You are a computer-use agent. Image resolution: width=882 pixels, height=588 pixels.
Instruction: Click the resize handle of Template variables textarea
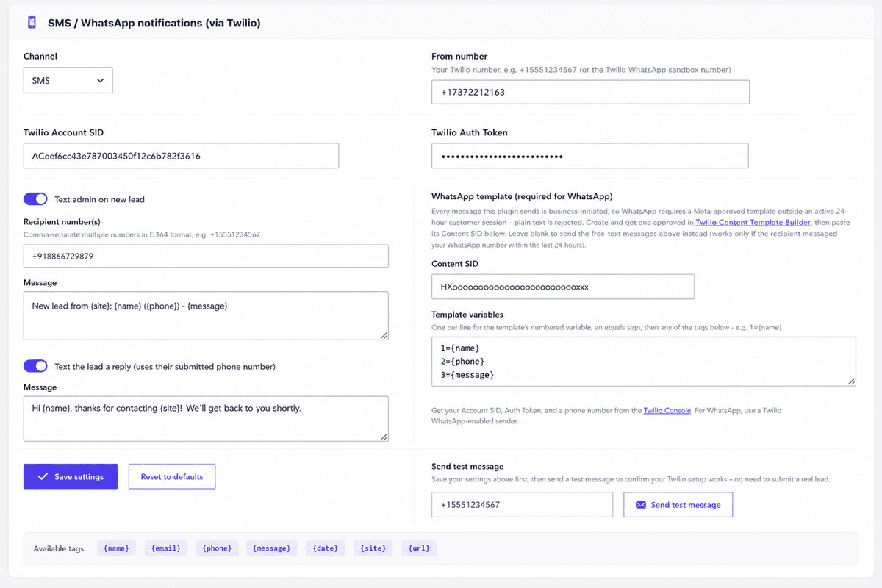click(851, 381)
